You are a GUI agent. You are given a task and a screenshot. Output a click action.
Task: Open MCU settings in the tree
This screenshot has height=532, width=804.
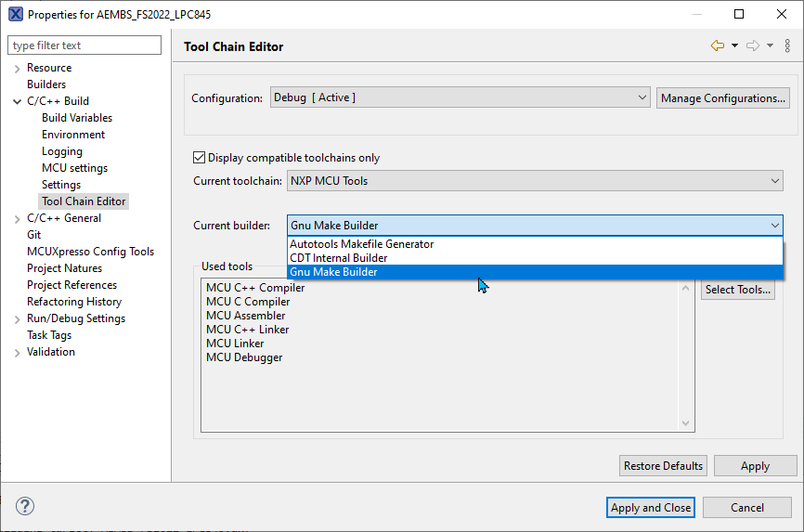coord(74,168)
